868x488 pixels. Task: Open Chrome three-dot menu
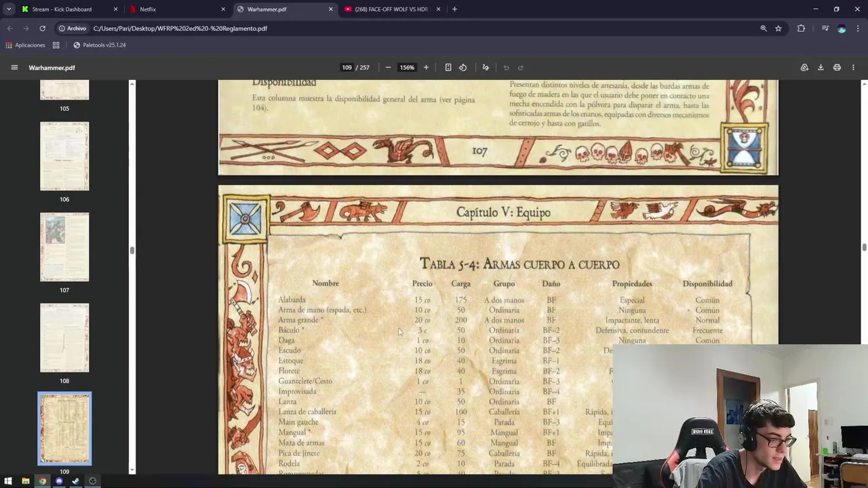pyautogui.click(x=859, y=28)
